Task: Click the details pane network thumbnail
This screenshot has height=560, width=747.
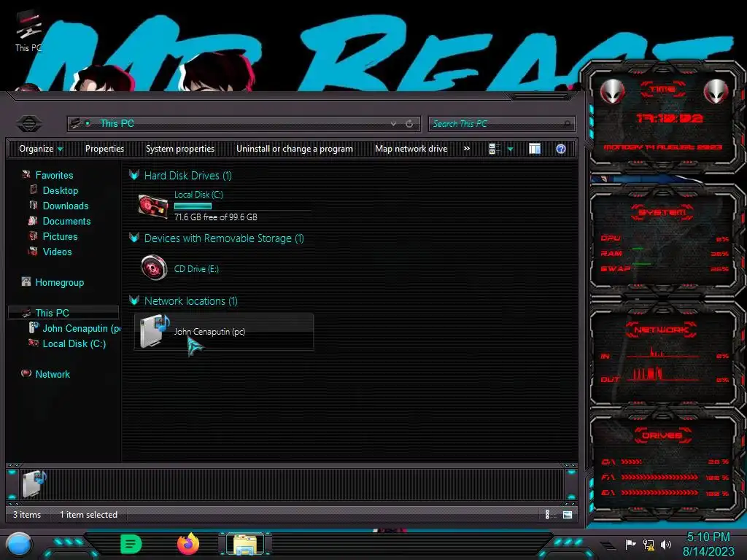Action: 34,483
